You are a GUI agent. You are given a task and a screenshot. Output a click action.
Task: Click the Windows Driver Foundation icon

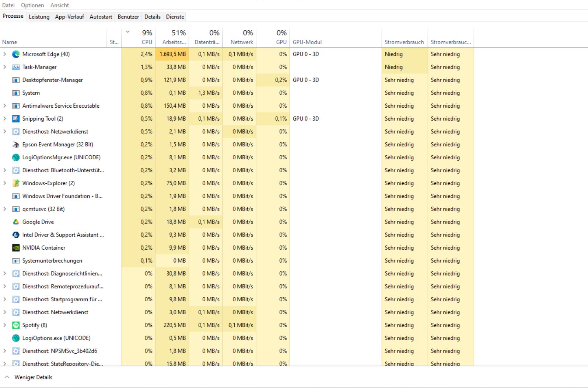[16, 196]
